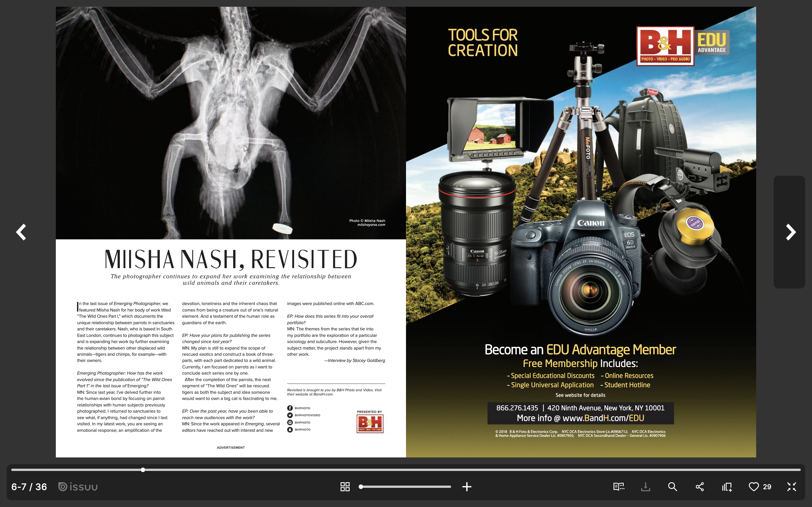Open the article reading mode icon

coord(618,486)
